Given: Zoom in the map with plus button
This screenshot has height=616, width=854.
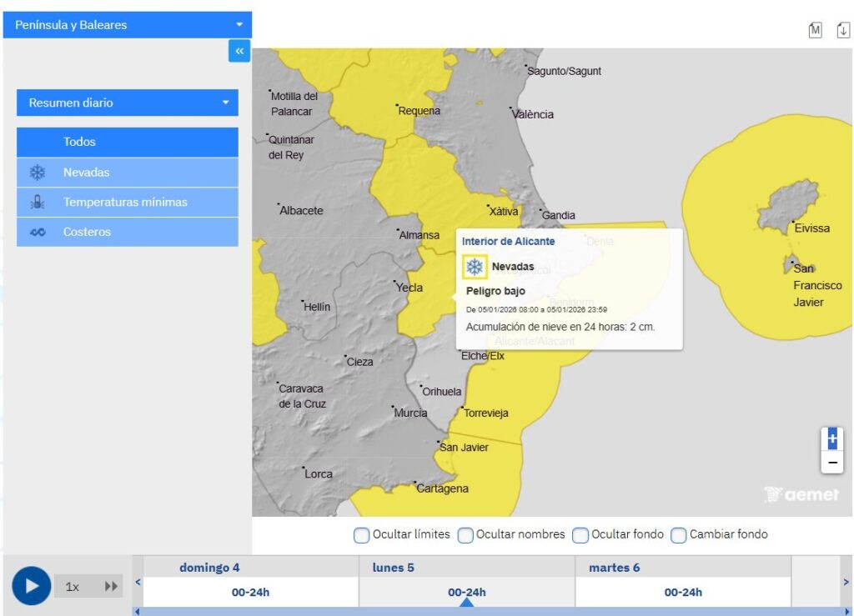Looking at the screenshot, I should pyautogui.click(x=831, y=438).
